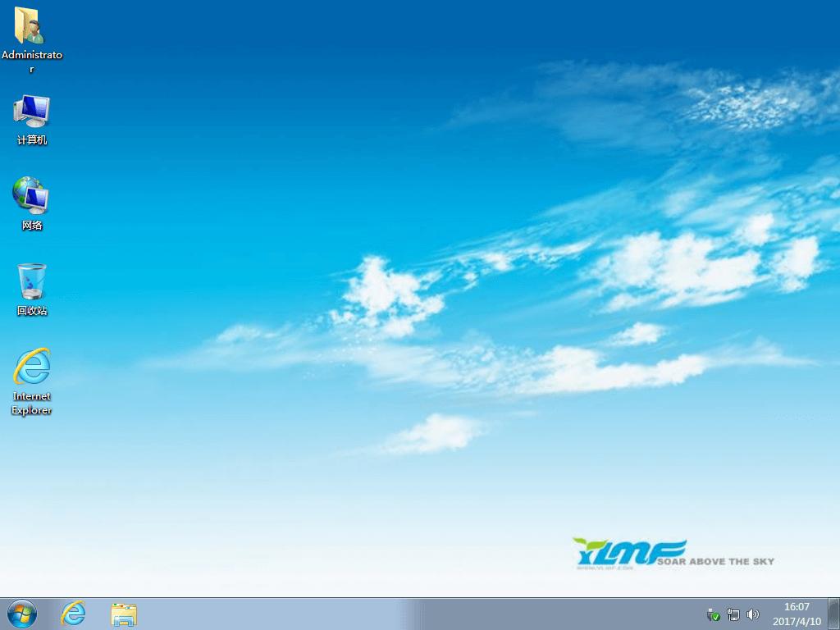Open Windows Explorer from the taskbar
The height and width of the screenshot is (630, 840).
(122, 614)
